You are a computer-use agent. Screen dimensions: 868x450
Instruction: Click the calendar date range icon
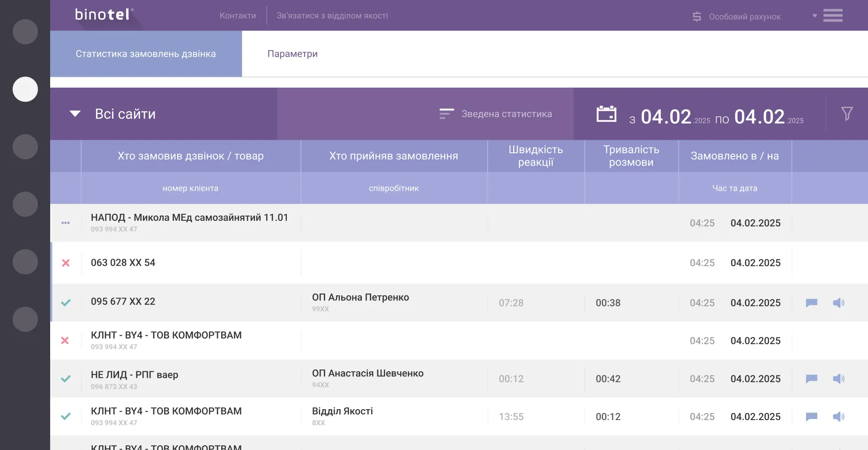point(606,114)
